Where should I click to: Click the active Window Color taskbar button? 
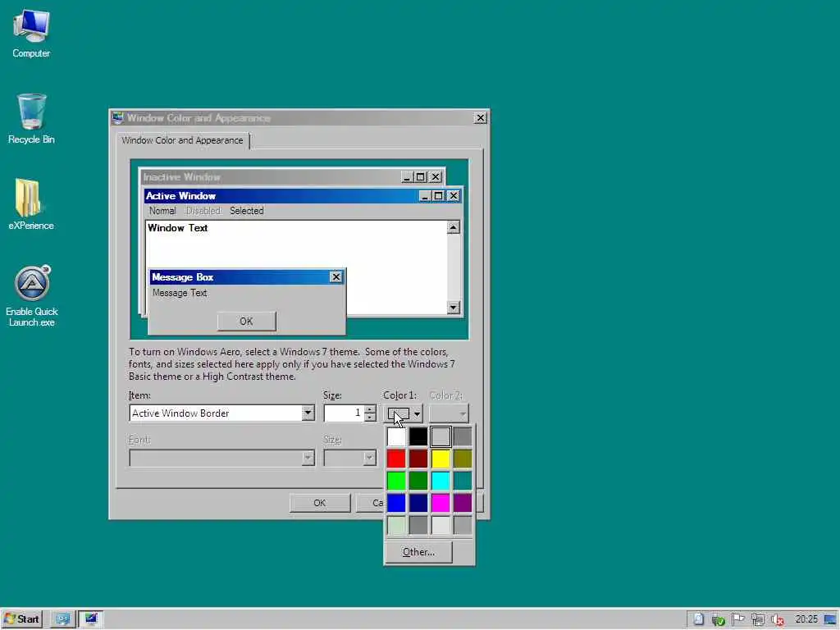click(91, 619)
